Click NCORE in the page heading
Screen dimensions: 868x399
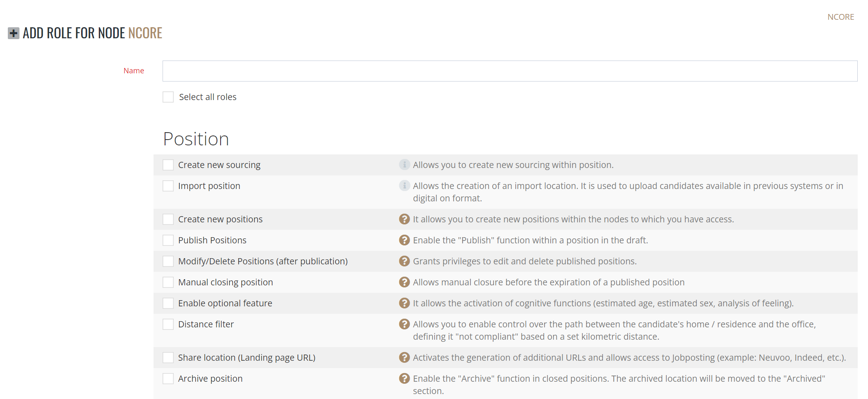(x=145, y=33)
